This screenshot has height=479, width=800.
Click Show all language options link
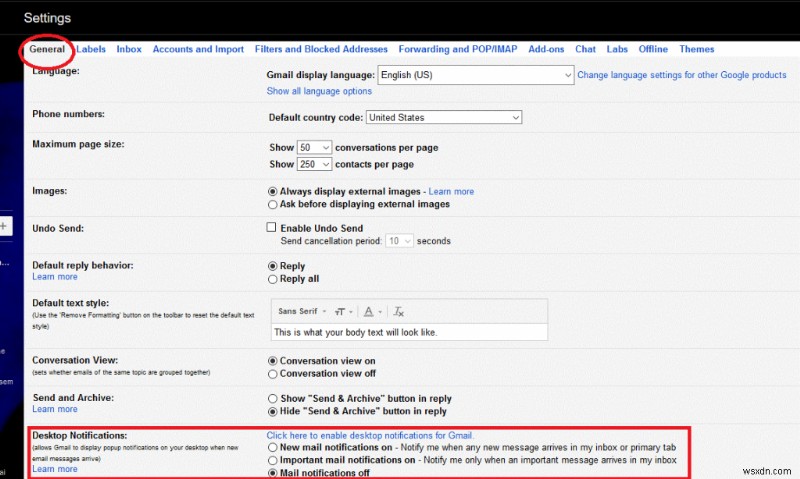point(319,91)
